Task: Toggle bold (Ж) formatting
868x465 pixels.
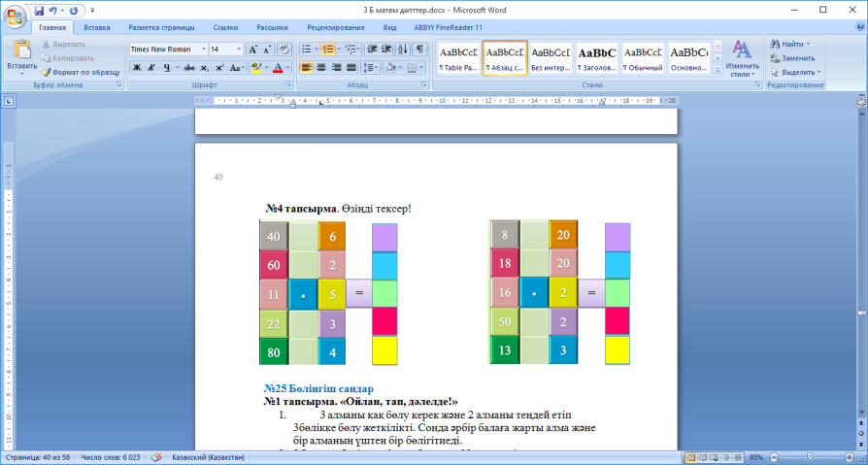Action: tap(136, 68)
